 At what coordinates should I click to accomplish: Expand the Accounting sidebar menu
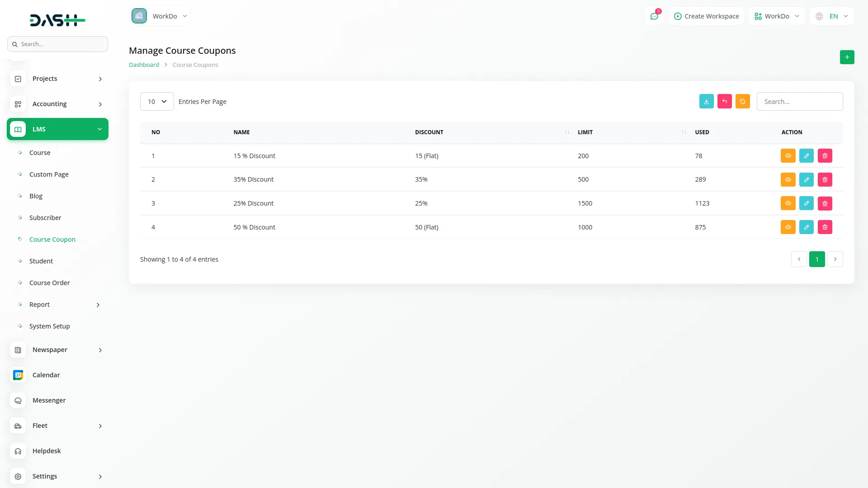click(x=57, y=104)
